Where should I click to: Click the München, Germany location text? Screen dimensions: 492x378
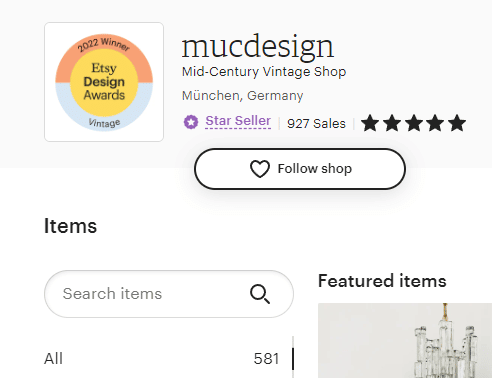pyautogui.click(x=242, y=96)
